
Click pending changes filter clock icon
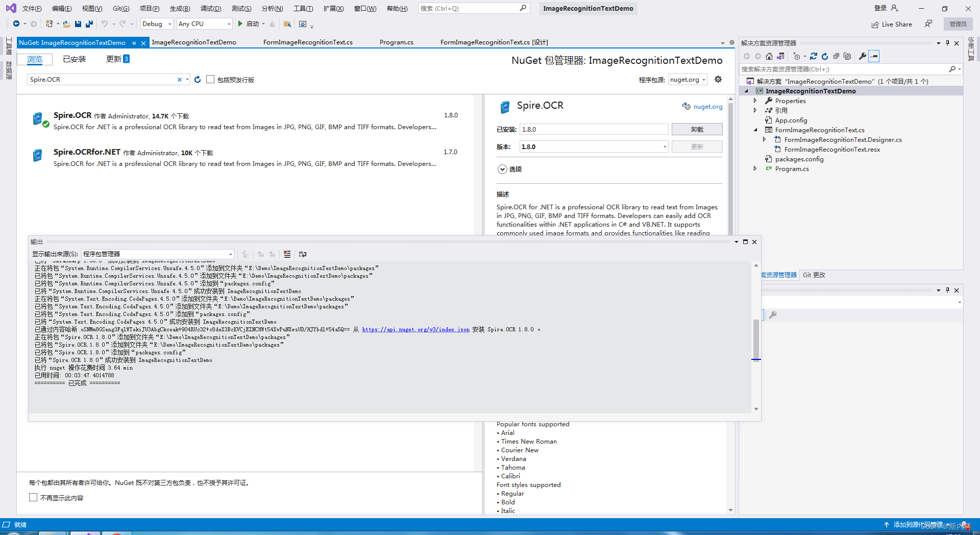(x=797, y=56)
